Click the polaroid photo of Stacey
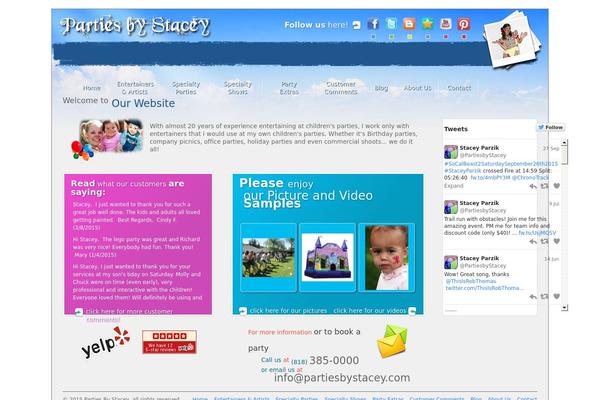 click(x=511, y=41)
